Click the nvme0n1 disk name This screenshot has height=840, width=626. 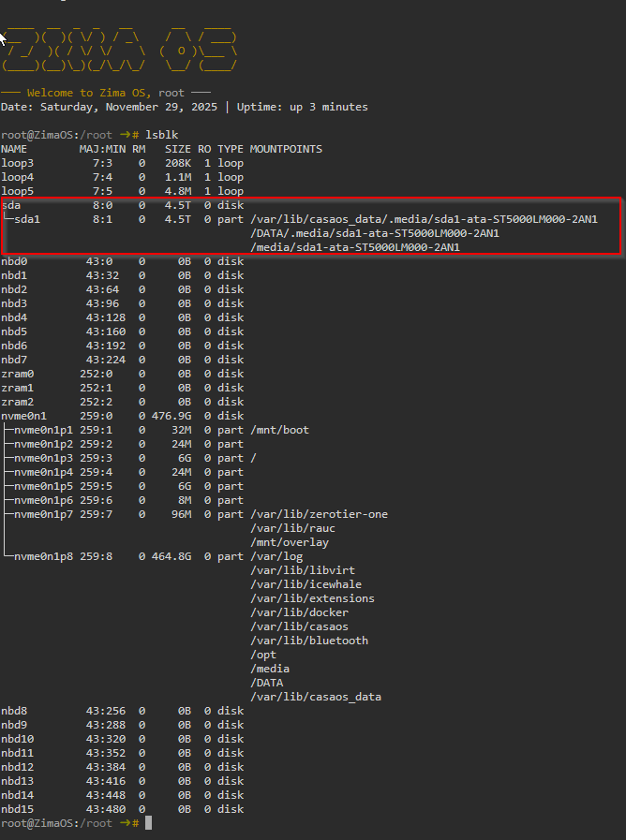(x=23, y=416)
